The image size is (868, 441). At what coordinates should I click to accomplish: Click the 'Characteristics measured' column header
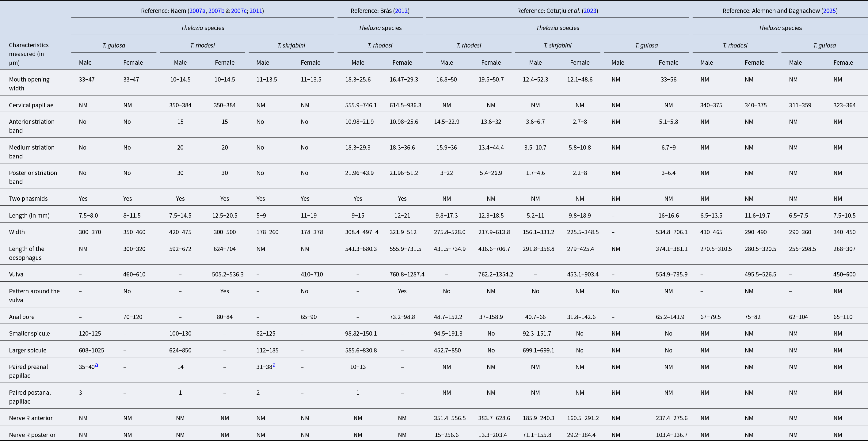[29, 54]
